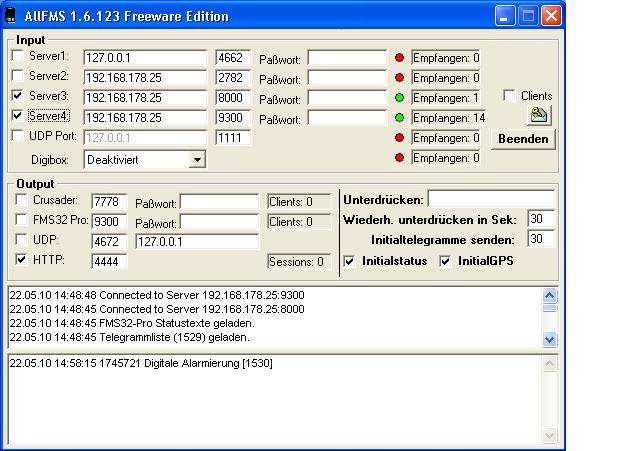Uncheck the Initialstatus option
Viewport: 639px width, 451px height.
click(349, 261)
